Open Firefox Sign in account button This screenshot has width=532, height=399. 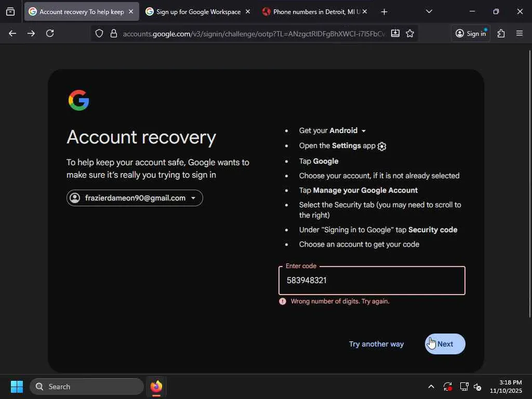[471, 33]
